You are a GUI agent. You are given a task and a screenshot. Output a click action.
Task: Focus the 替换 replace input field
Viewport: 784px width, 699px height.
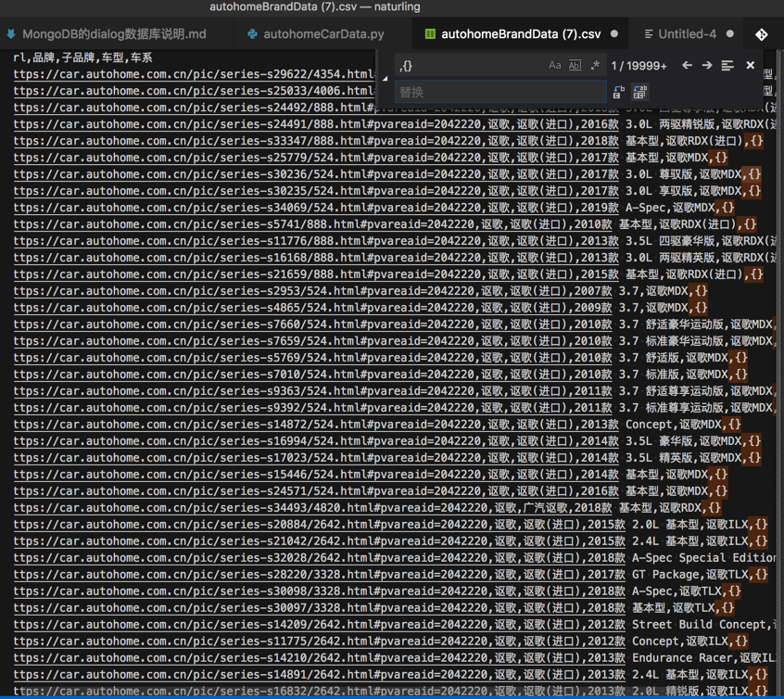pos(500,92)
